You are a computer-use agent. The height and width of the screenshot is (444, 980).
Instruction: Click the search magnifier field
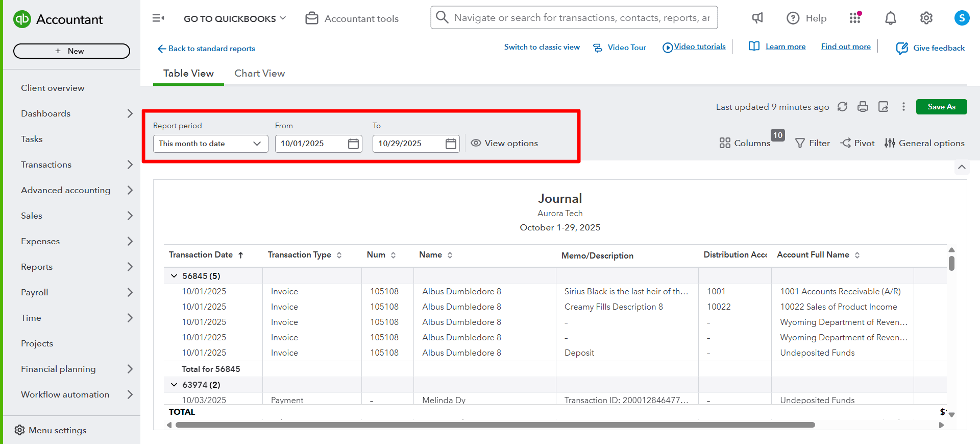[574, 17]
